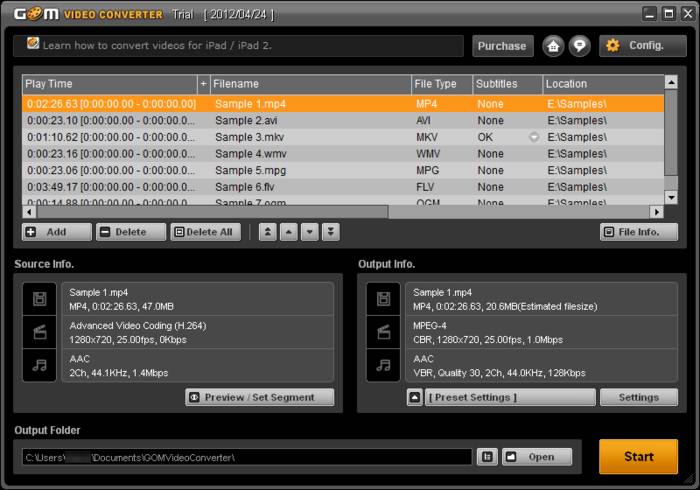The width and height of the screenshot is (700, 490).
Task: Move selected file down one position
Action: pos(309,232)
